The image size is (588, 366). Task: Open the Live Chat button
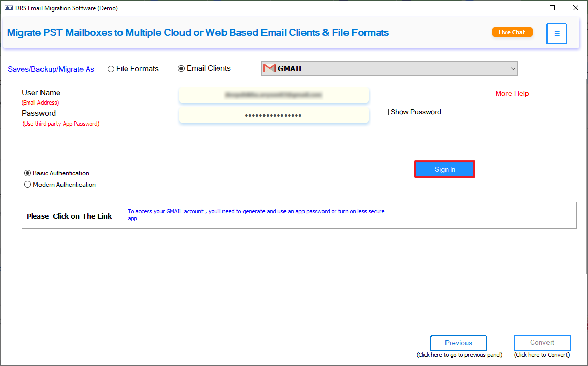tap(512, 32)
